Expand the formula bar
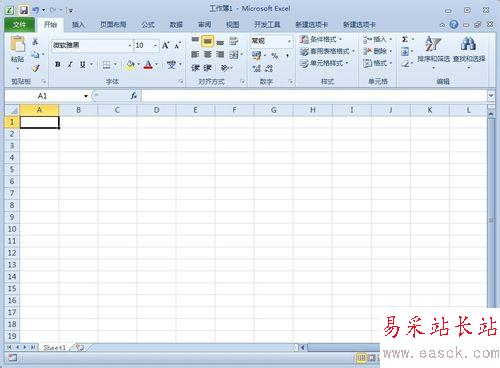 (x=491, y=96)
